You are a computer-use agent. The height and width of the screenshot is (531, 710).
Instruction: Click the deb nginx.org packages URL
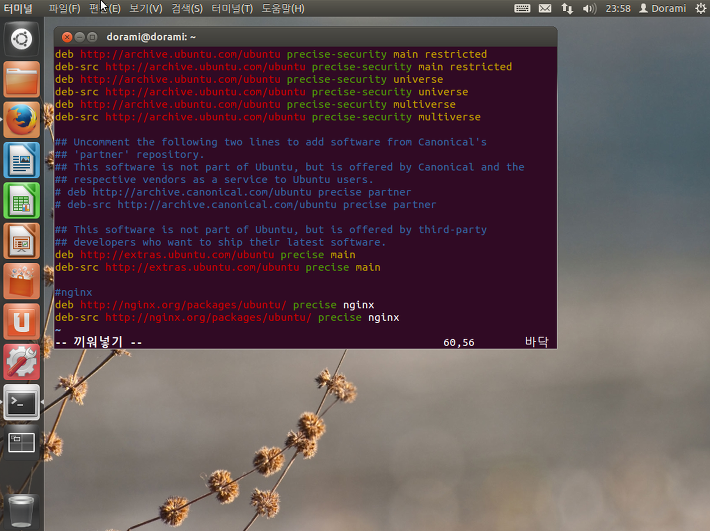pos(183,305)
